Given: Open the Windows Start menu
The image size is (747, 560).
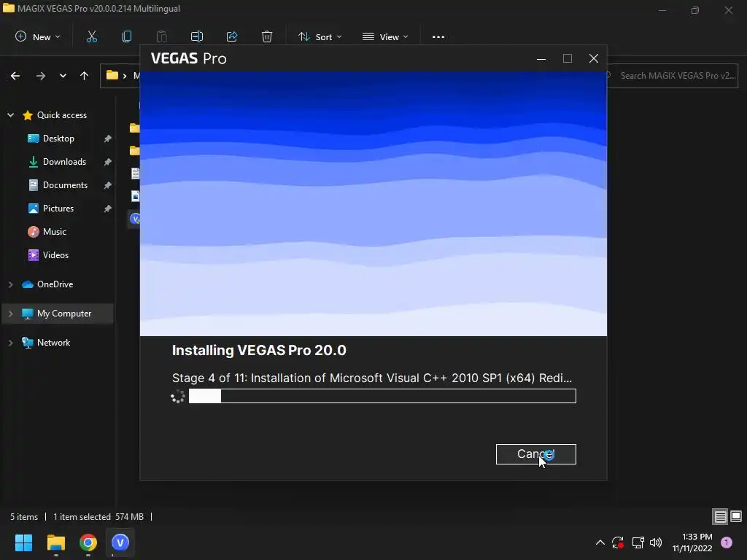Looking at the screenshot, I should (x=23, y=542).
